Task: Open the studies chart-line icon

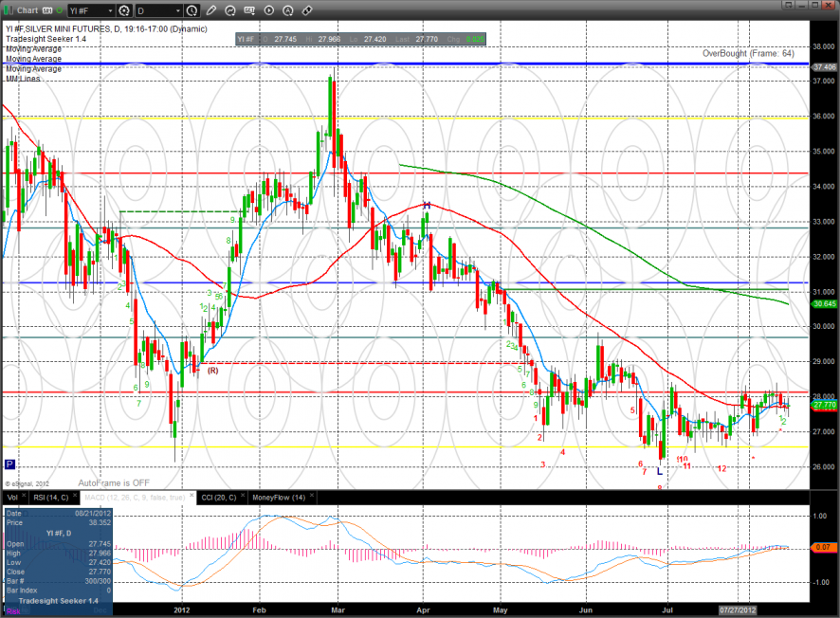Action: click(x=230, y=10)
